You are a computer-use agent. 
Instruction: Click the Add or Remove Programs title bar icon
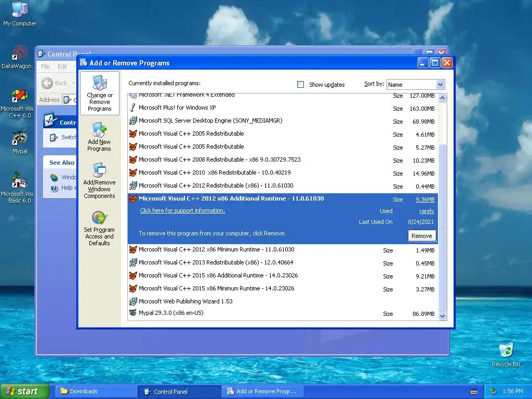tap(84, 62)
